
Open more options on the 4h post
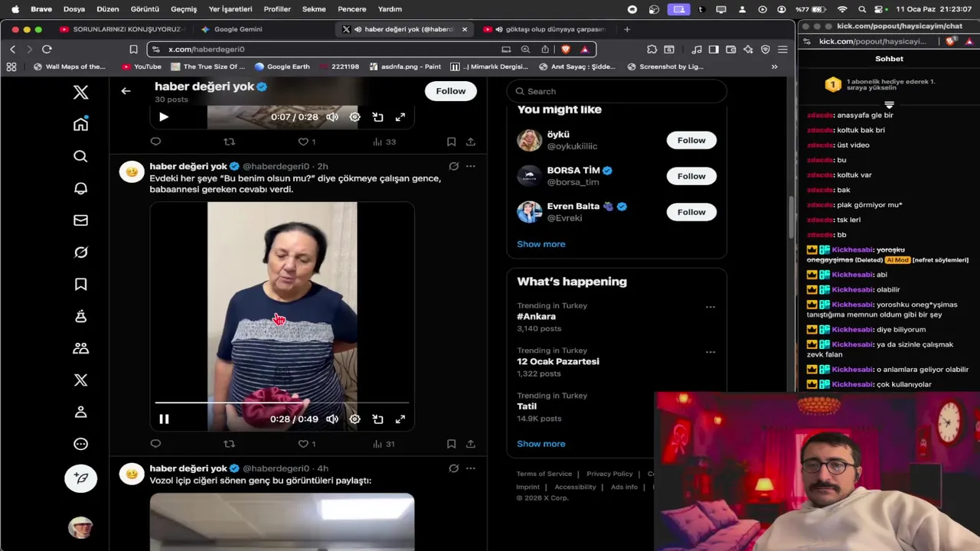tap(470, 468)
